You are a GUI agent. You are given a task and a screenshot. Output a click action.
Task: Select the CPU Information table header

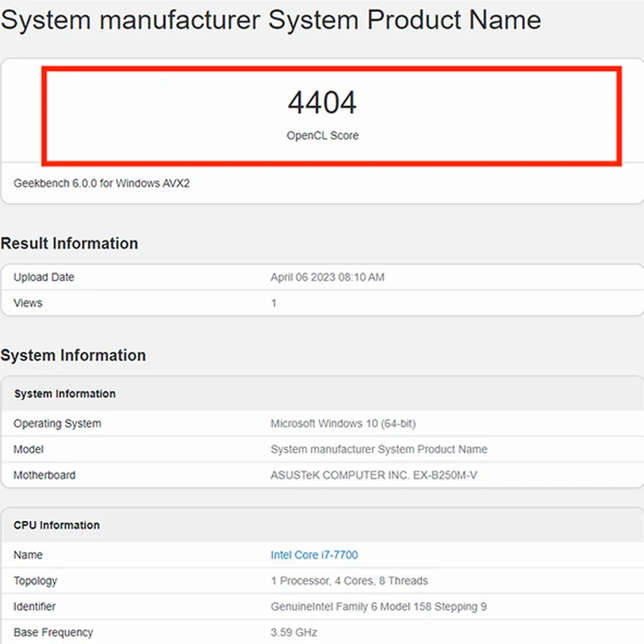click(x=56, y=525)
